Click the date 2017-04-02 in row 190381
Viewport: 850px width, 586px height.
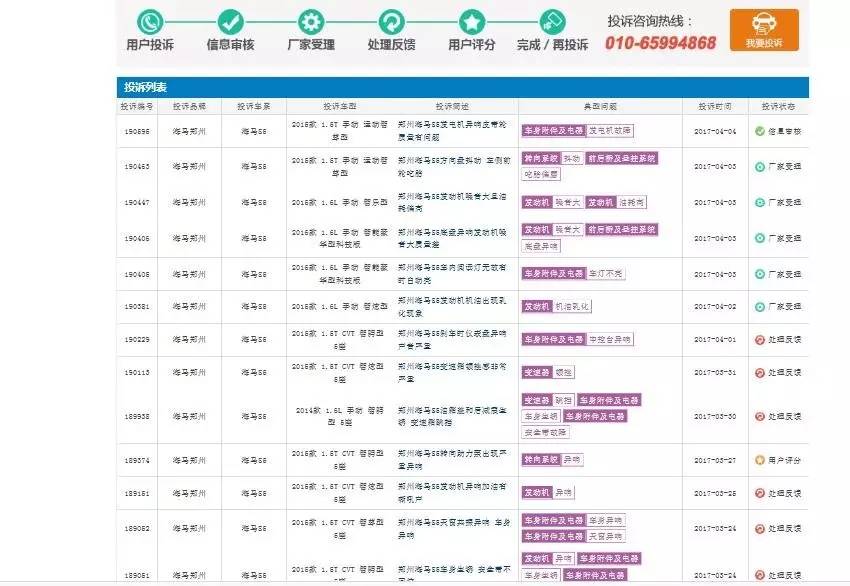(715, 307)
